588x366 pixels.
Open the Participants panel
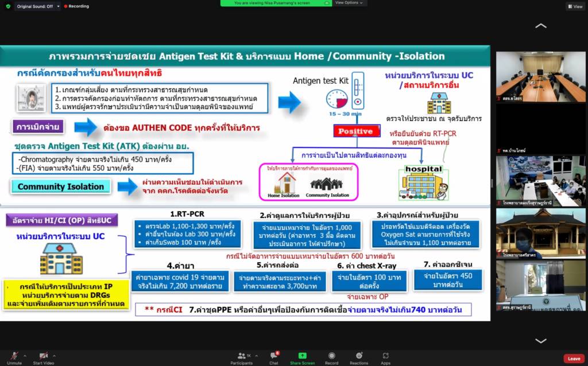pyautogui.click(x=242, y=358)
